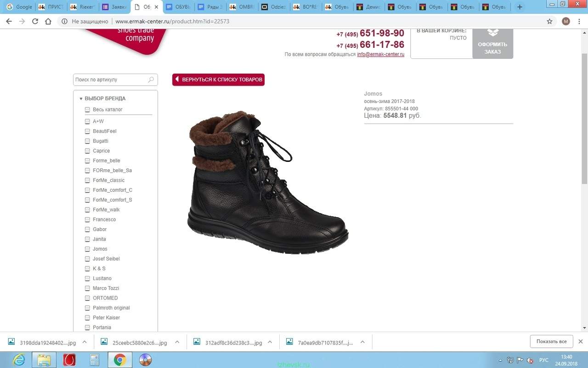Switch to Chrome in taskbar
This screenshot has width=588, height=368.
[x=120, y=359]
